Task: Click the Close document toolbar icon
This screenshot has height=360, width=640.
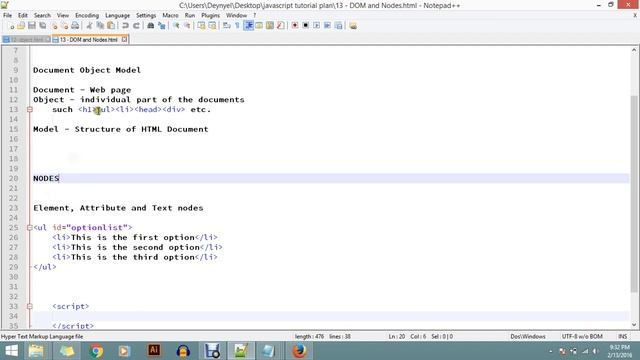Action: pyautogui.click(x=54, y=26)
